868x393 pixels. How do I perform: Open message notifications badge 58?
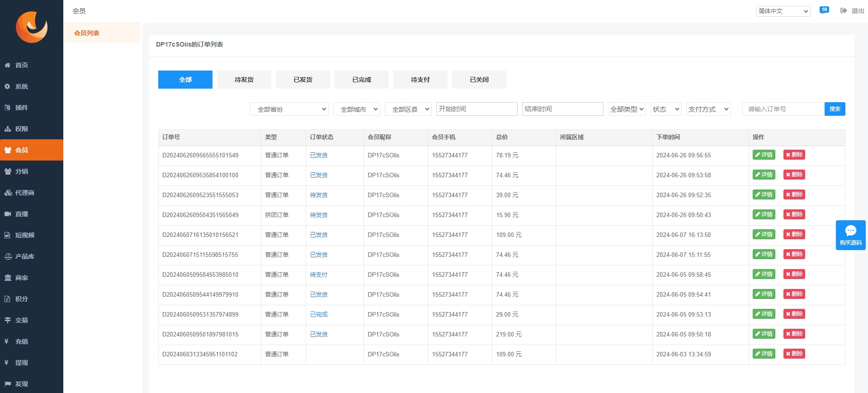click(x=824, y=10)
